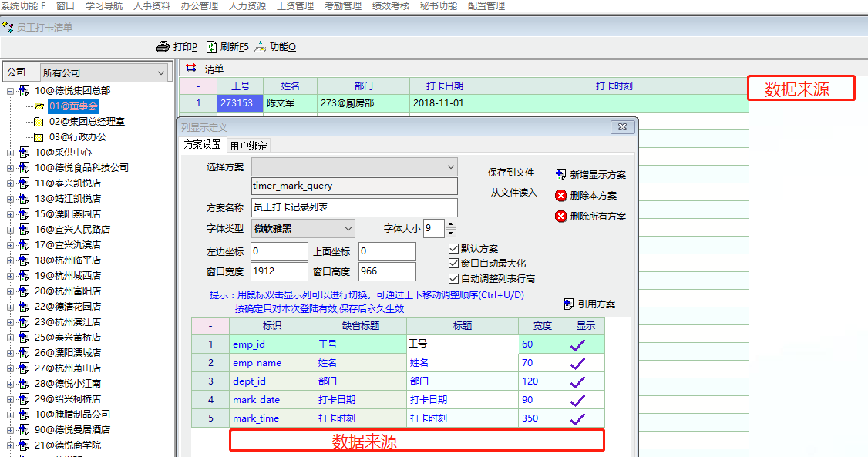Click the red 删除所有方案 delete icon
Viewport: 868px width, 457px height.
560,217
